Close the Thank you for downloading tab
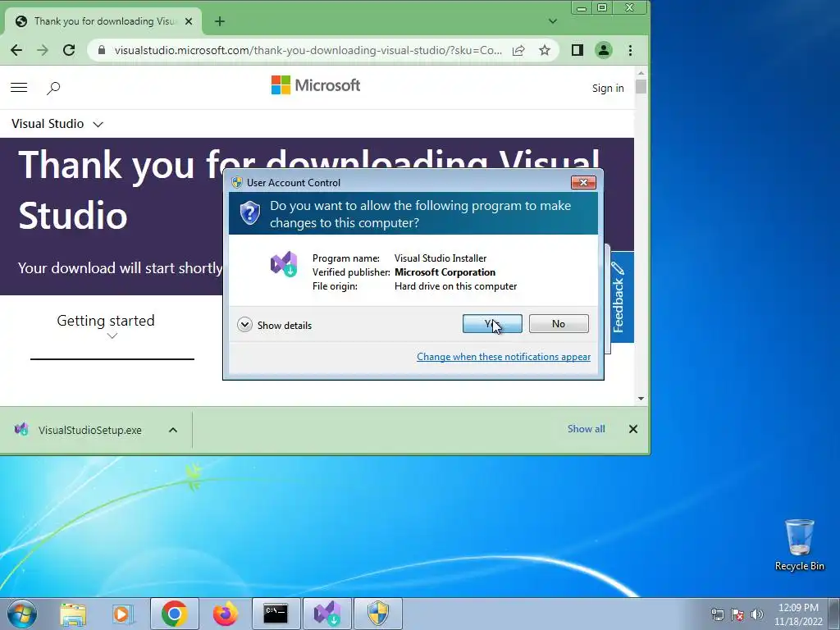The width and height of the screenshot is (840, 630). tap(189, 21)
